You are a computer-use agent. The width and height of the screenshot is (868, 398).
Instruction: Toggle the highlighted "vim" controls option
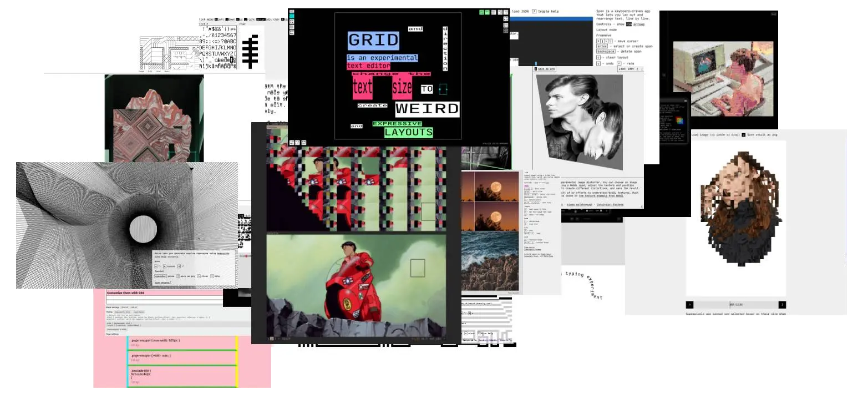click(629, 24)
